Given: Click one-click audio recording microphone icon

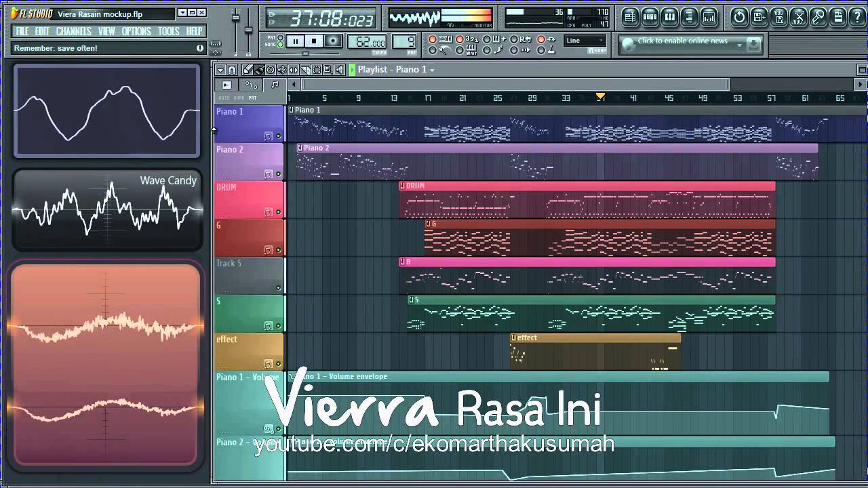Looking at the screenshot, I should 818,17.
